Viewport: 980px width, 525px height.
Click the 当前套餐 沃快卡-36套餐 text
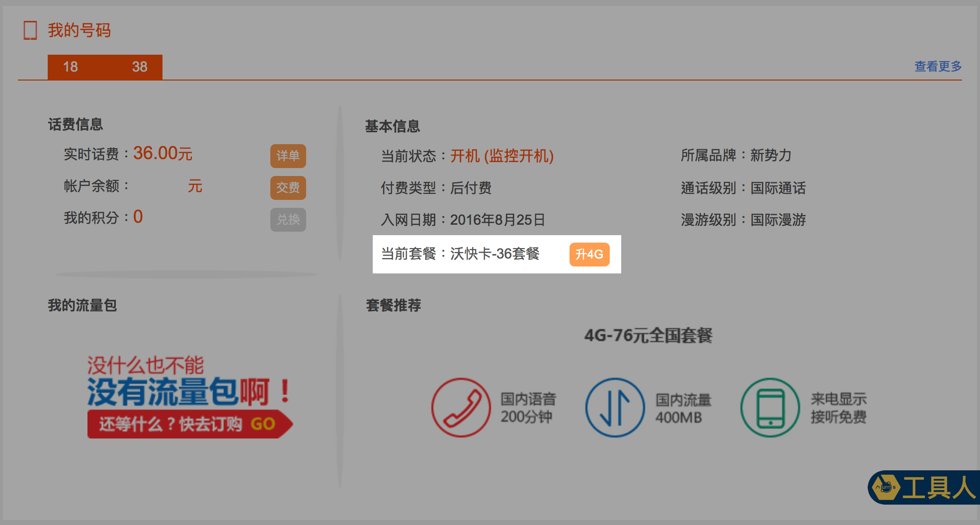pos(460,254)
